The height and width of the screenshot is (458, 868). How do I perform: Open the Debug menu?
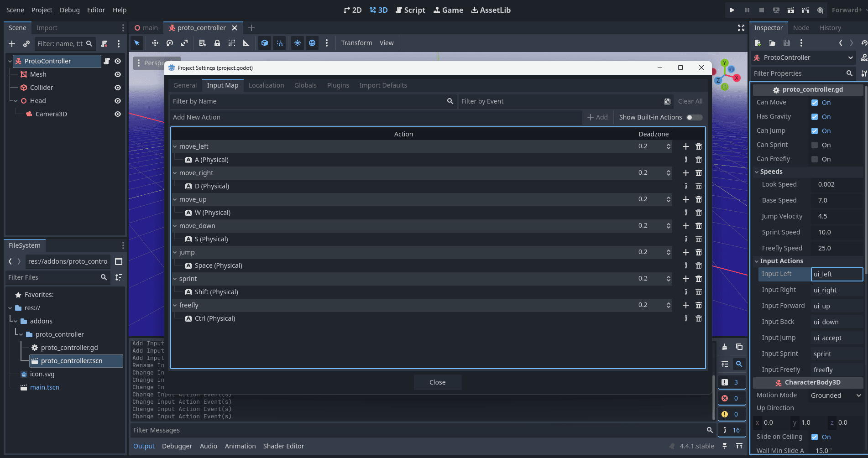pos(69,10)
